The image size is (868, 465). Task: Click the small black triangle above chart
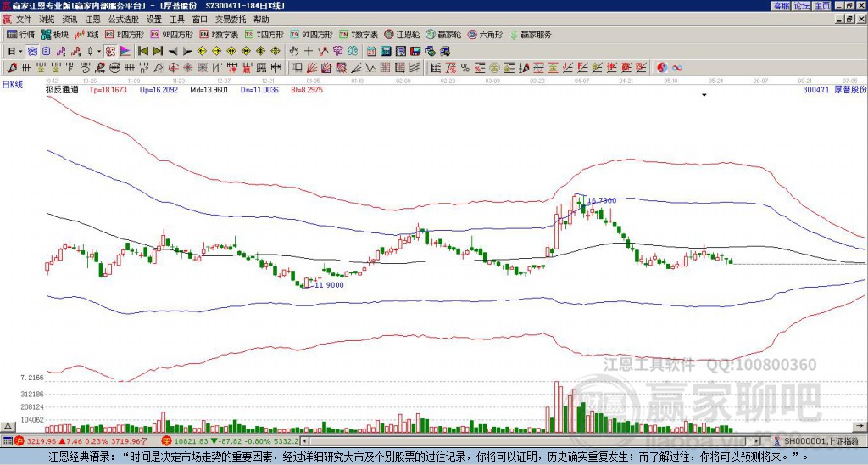click(704, 95)
